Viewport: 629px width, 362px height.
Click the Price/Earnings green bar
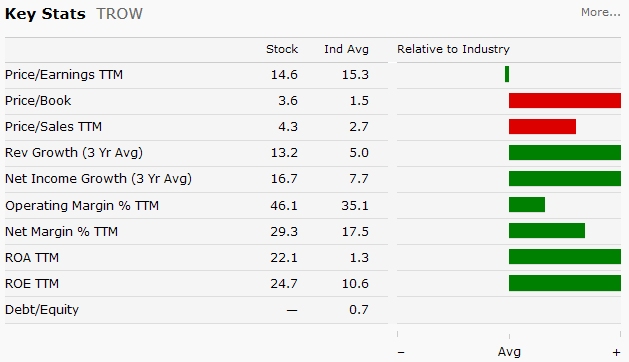(x=507, y=74)
